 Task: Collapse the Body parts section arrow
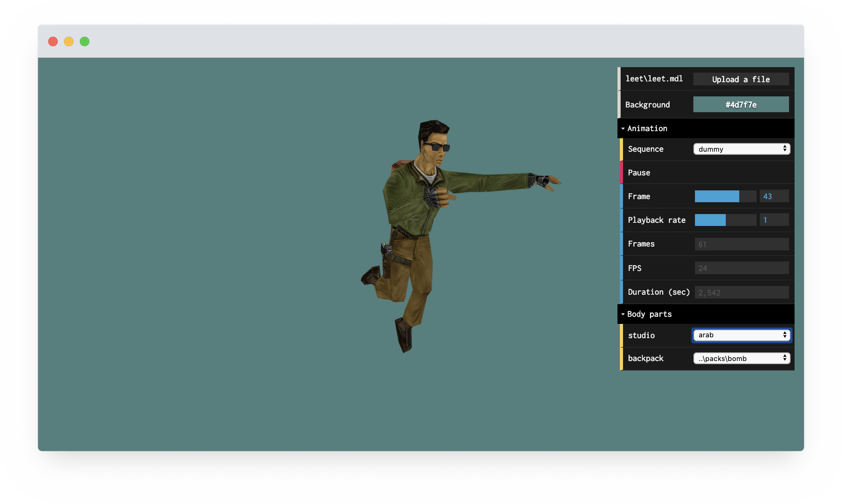623,314
